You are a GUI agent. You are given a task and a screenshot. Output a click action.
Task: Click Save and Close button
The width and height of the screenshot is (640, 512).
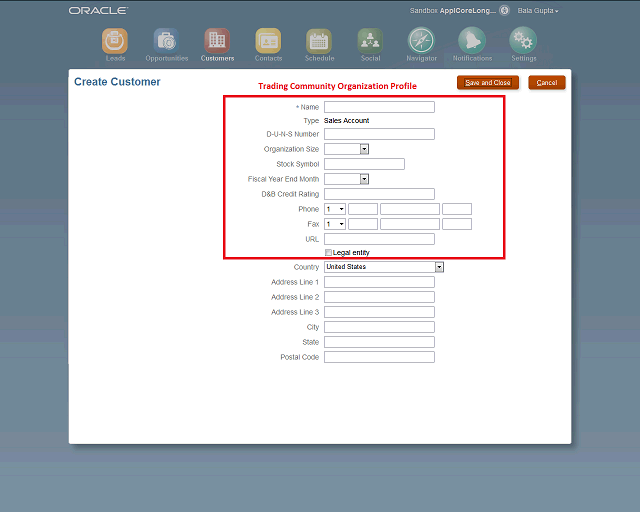(488, 82)
